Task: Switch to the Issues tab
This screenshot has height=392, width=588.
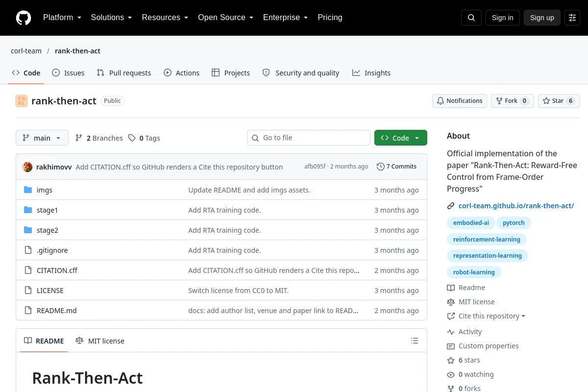Action: [68, 73]
